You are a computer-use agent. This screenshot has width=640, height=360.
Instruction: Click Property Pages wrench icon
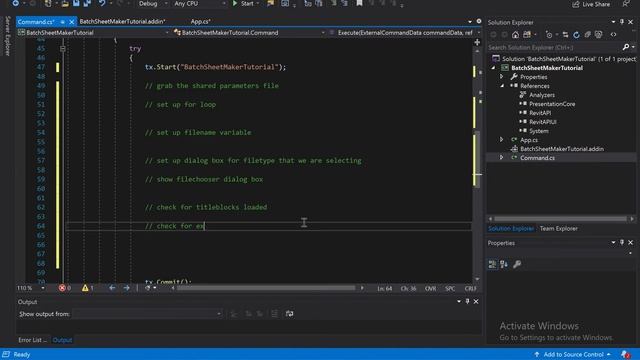point(517,264)
